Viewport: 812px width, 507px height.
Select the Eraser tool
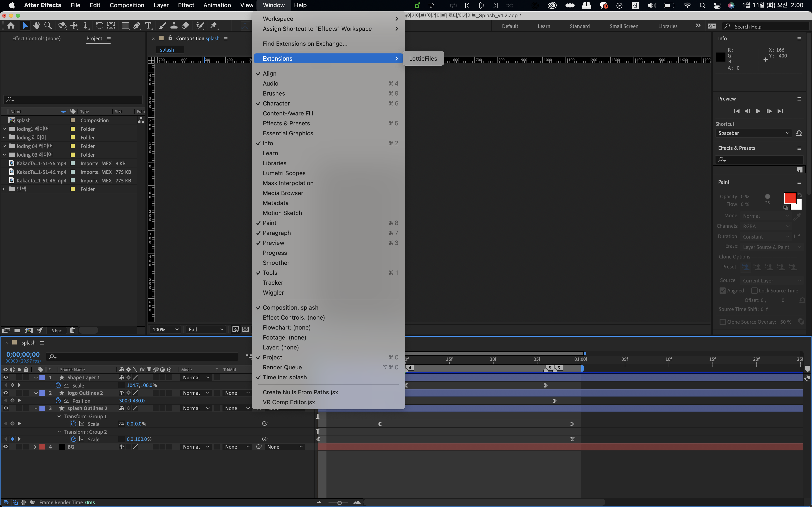186,26
